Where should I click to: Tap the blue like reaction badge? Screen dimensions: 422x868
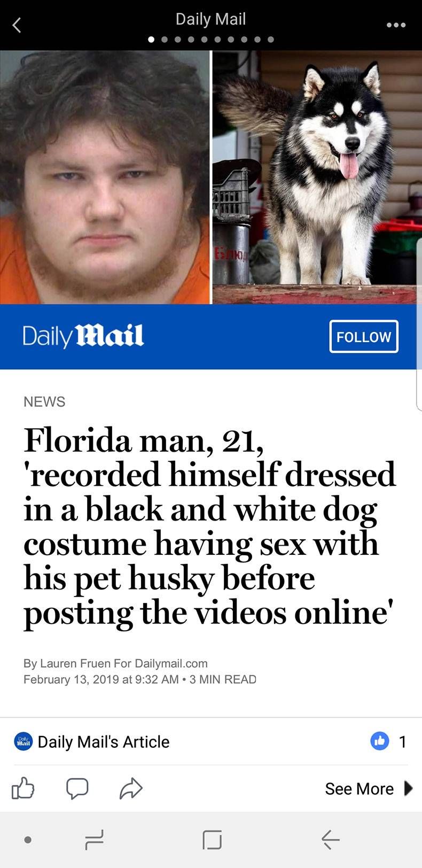[x=380, y=741]
